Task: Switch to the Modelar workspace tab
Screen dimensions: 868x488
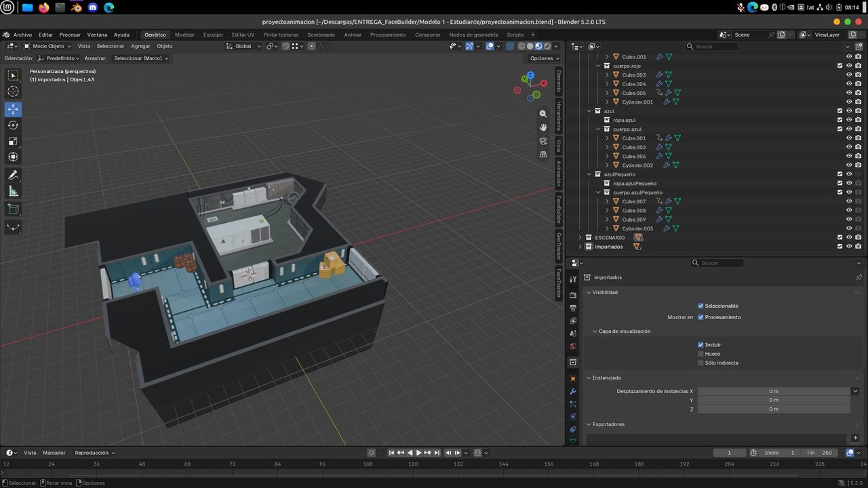Action: tap(184, 35)
